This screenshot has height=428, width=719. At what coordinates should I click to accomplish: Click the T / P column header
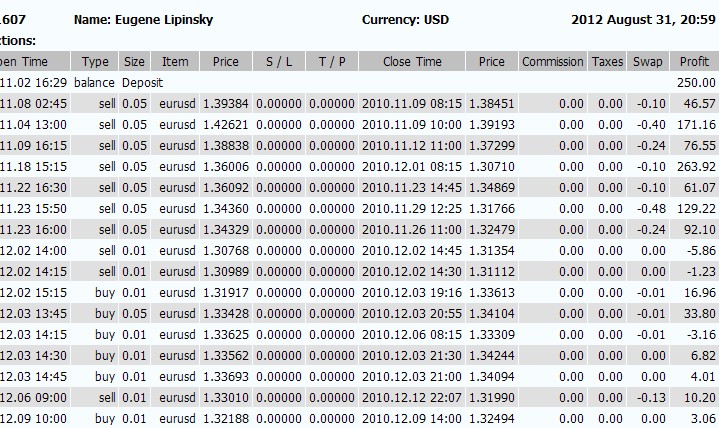coord(332,61)
